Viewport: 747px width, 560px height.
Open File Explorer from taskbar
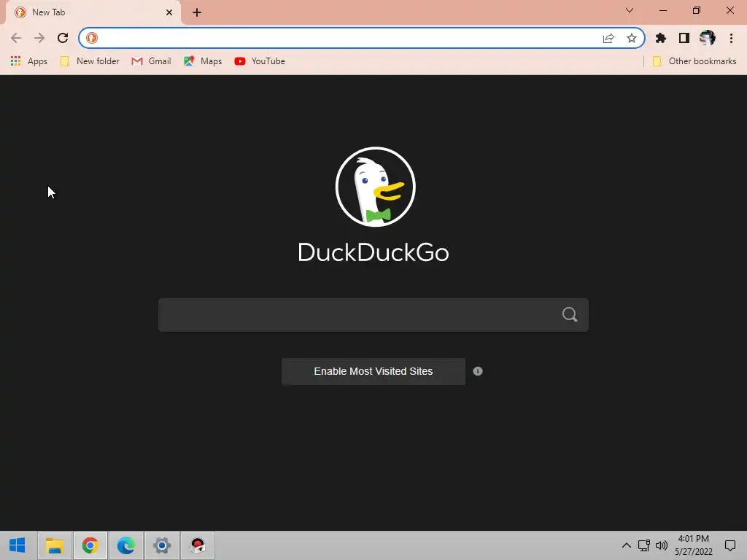pos(54,545)
